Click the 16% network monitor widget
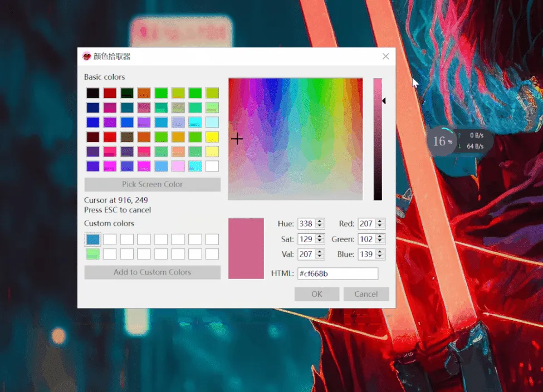This screenshot has height=392, width=543. point(442,141)
